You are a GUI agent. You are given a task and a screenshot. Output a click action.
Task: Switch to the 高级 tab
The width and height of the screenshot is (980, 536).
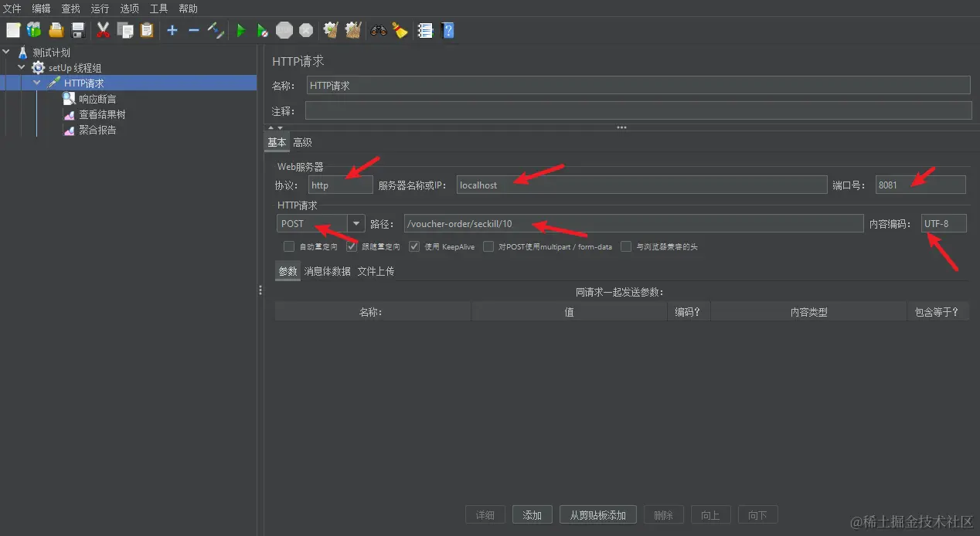tap(302, 142)
